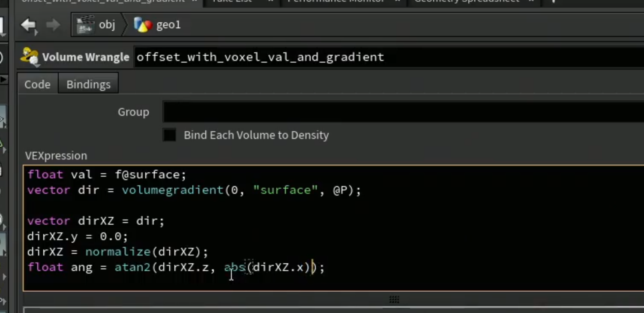Click the geo1 path segment label
Image resolution: width=644 pixels, height=313 pixels.
pyautogui.click(x=168, y=25)
